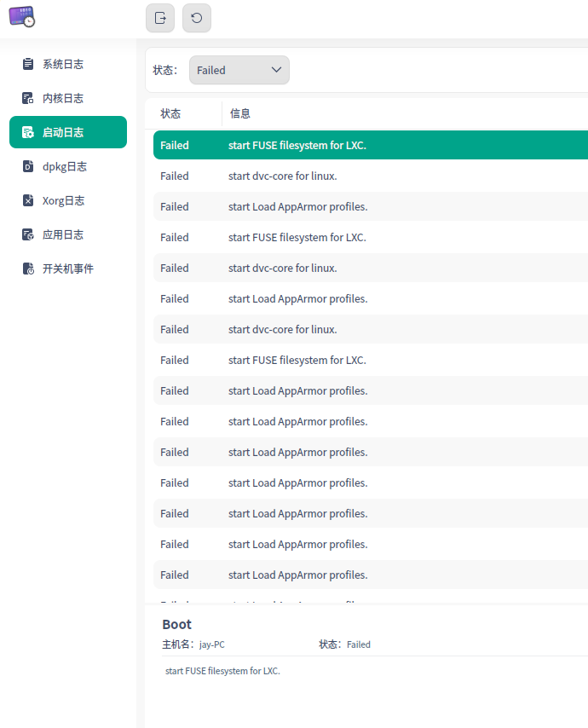Screen dimensions: 588x728
Task: Select the seventh row start dvc-core for linux
Action: tap(371, 329)
